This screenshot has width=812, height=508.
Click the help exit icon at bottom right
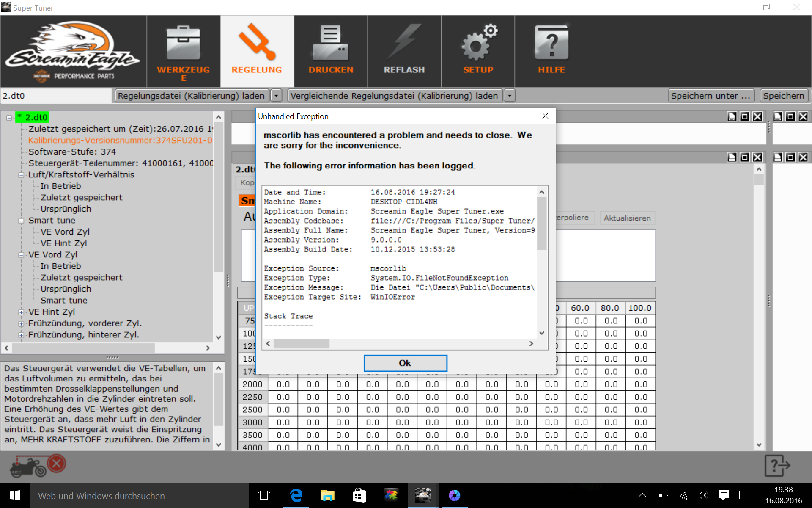tap(777, 466)
